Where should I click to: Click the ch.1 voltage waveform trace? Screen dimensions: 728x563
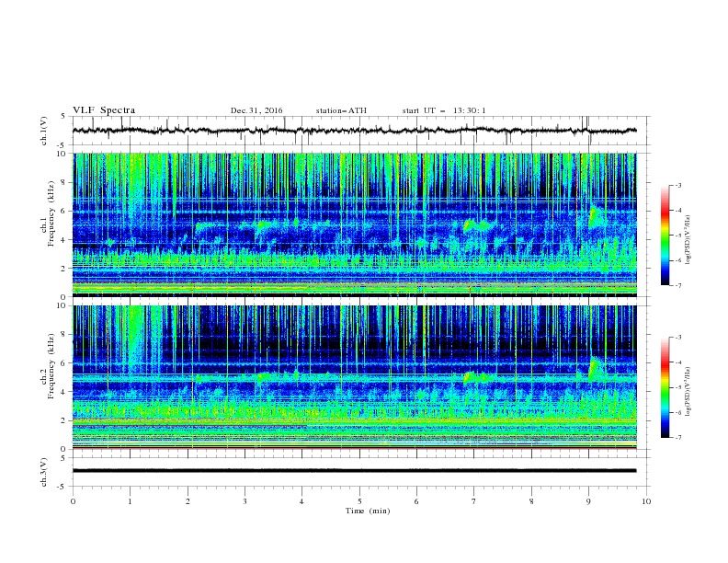355,131
